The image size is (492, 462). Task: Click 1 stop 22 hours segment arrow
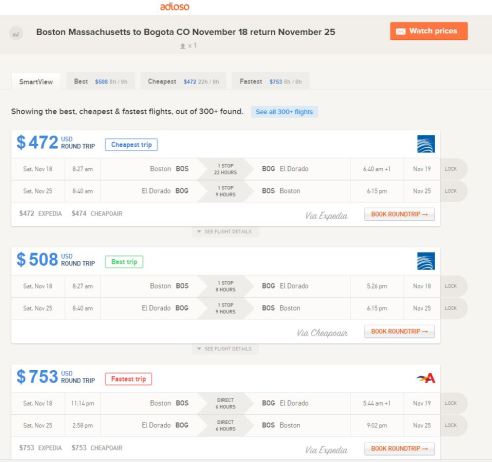(225, 169)
